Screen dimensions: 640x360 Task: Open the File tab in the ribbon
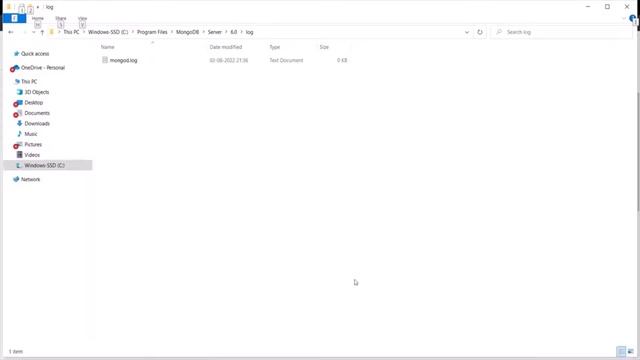(x=14, y=18)
